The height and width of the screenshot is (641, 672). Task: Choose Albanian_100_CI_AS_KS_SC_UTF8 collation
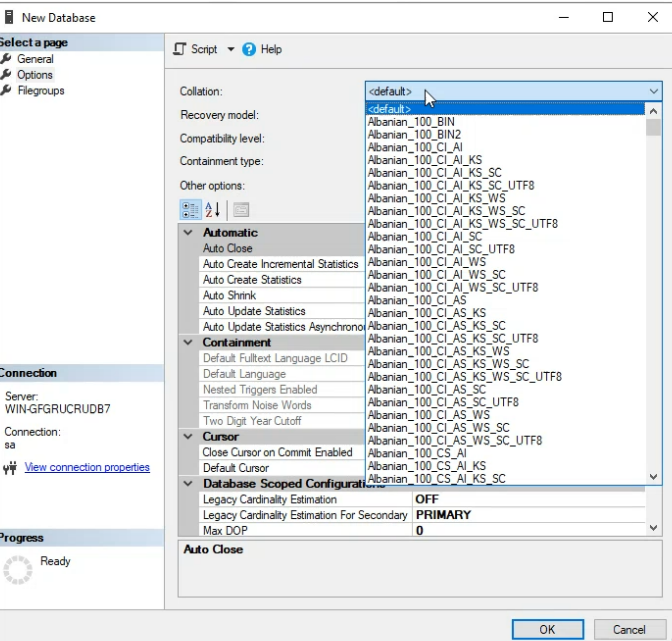[505, 338]
